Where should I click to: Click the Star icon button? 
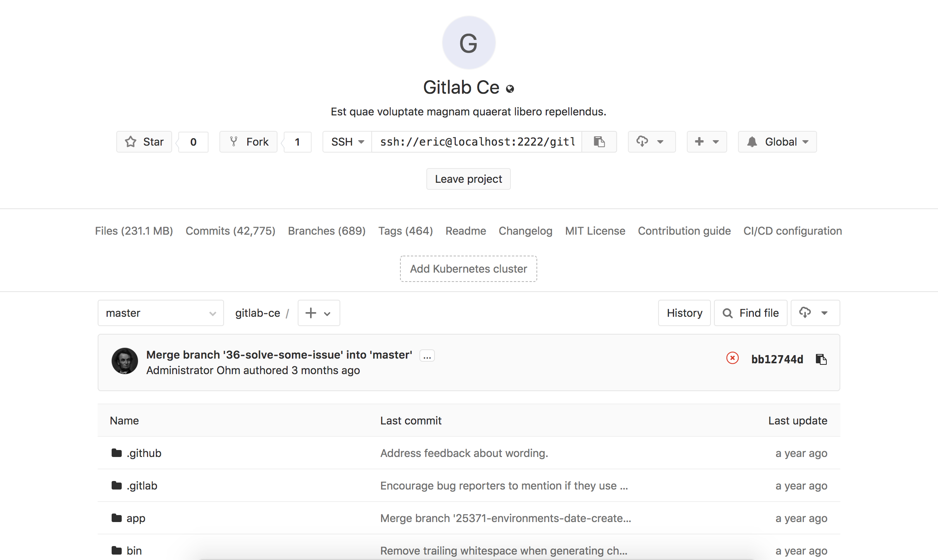144,142
